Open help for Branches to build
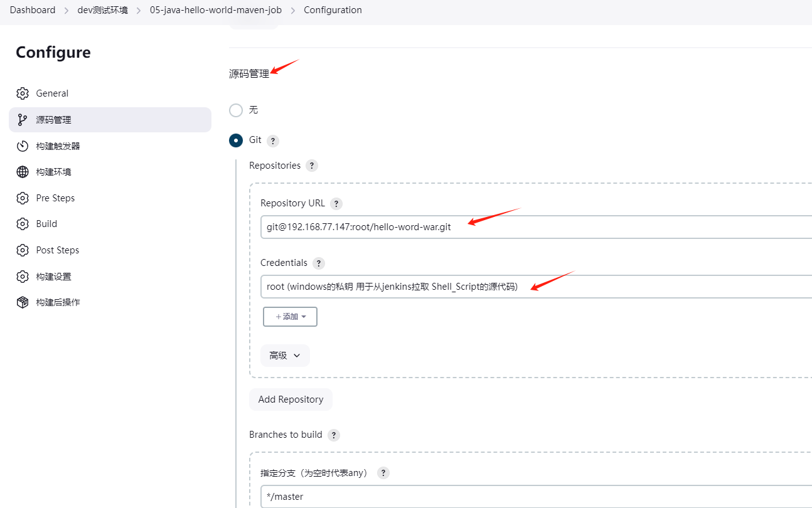This screenshot has height=508, width=812. (334, 435)
